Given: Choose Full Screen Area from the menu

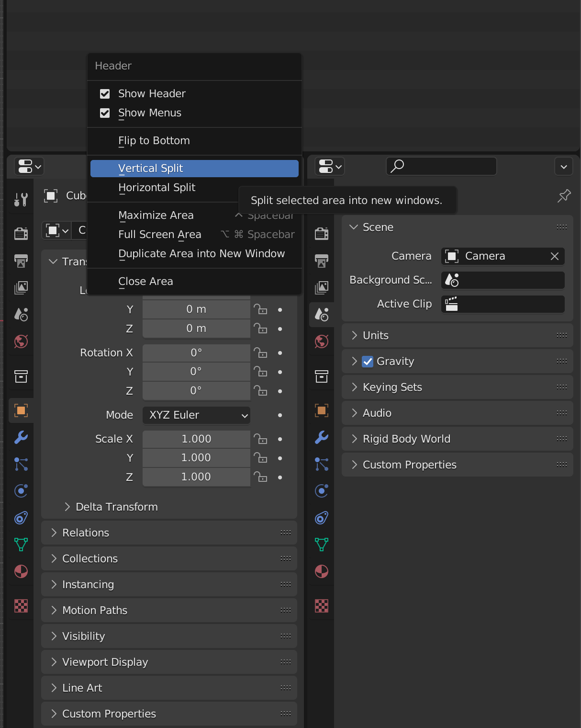Looking at the screenshot, I should [194, 235].
